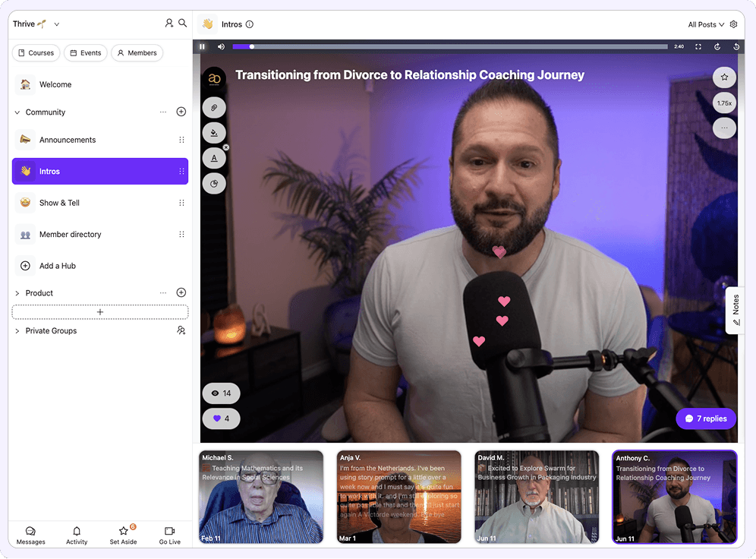Open Community section ellipsis menu
This screenshot has width=756, height=559.
pyautogui.click(x=163, y=112)
